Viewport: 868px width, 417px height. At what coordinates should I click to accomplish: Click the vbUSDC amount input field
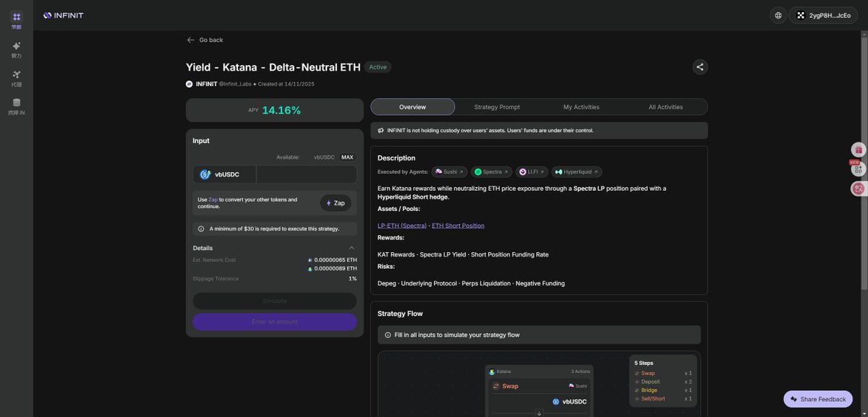coord(305,174)
